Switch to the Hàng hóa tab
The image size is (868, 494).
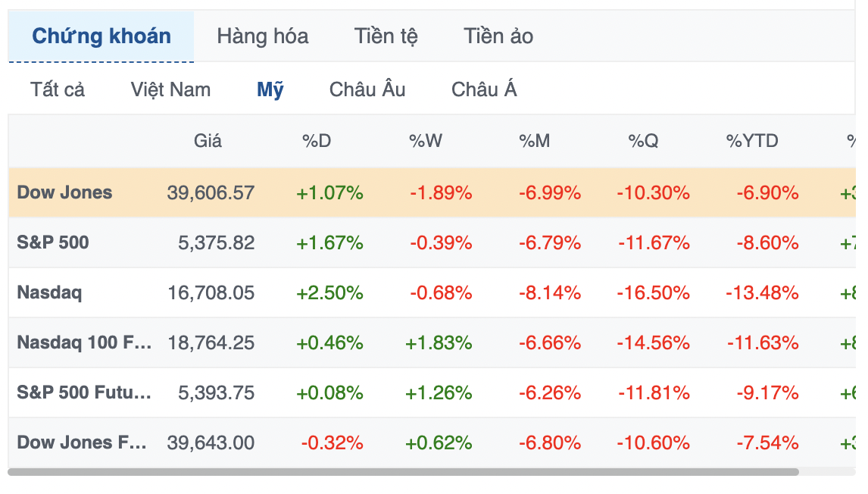pyautogui.click(x=262, y=36)
